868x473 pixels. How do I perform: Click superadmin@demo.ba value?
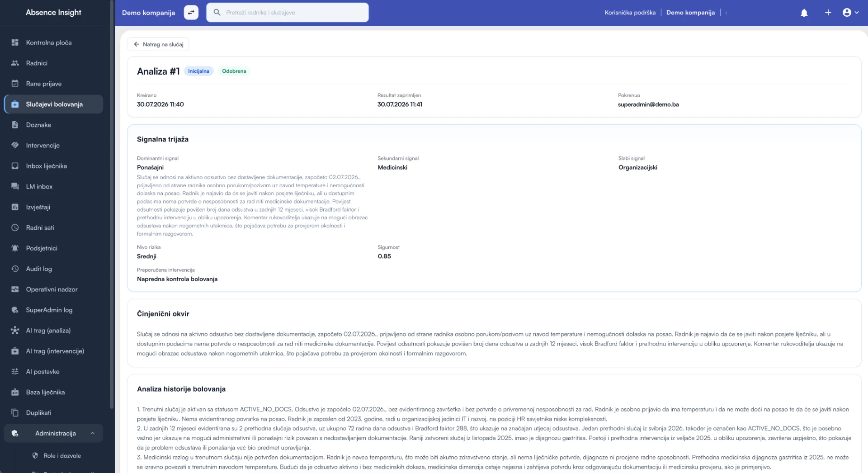[x=648, y=104]
